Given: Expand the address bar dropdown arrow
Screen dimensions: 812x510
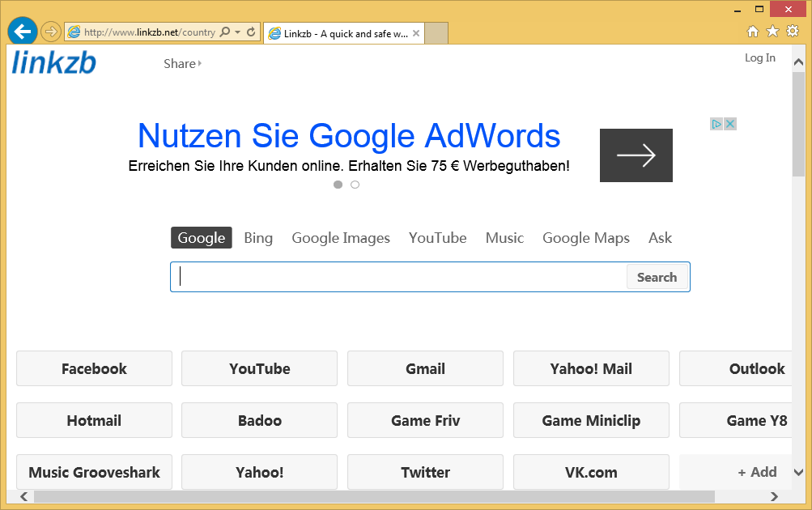Looking at the screenshot, I should tap(237, 32).
